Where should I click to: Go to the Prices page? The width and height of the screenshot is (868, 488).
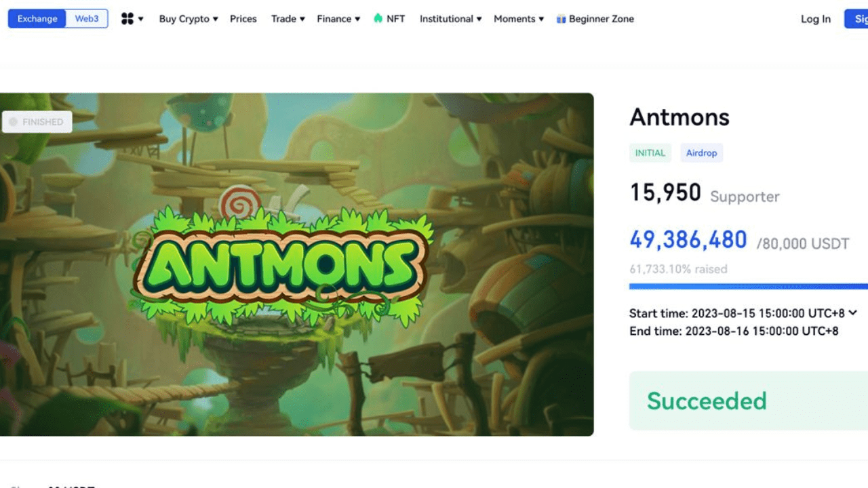[243, 19]
